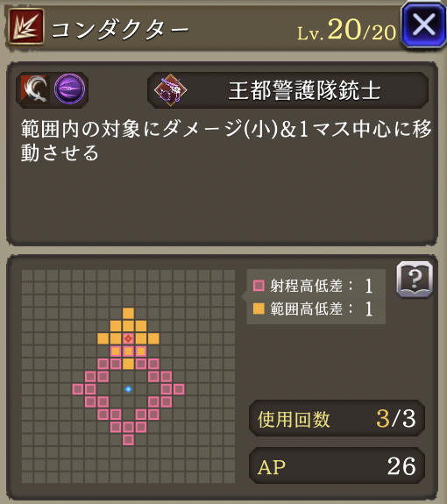Tap the gunner job emblem icon
This screenshot has height=504, width=447.
170,90
